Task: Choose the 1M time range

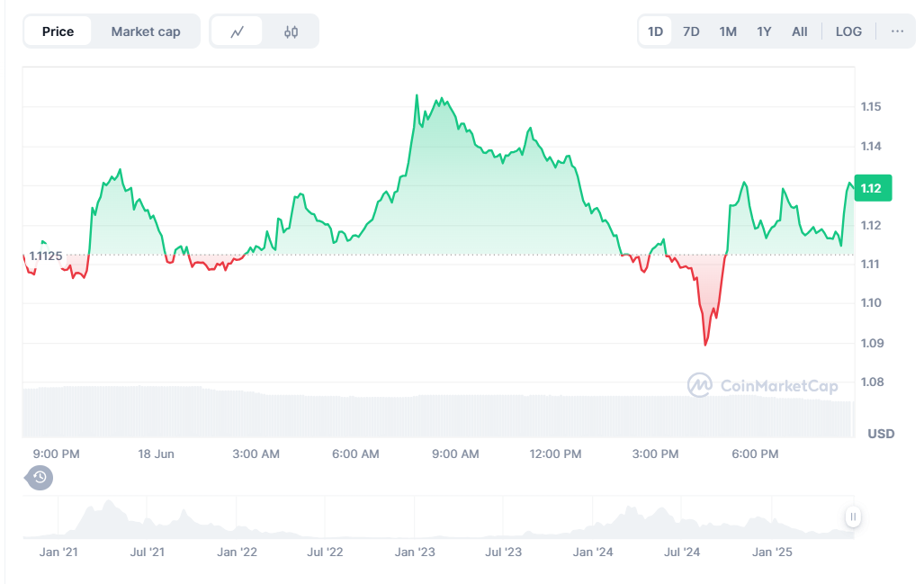Action: click(728, 31)
